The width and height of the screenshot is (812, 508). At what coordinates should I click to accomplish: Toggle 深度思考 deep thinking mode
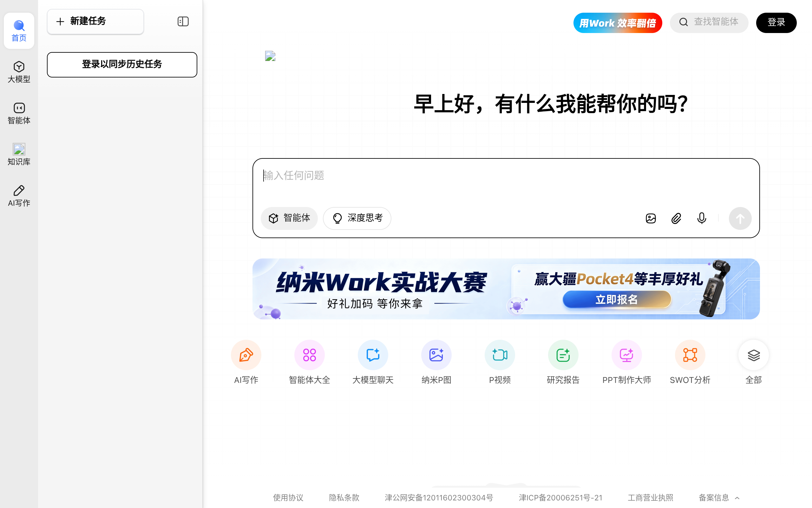(357, 218)
